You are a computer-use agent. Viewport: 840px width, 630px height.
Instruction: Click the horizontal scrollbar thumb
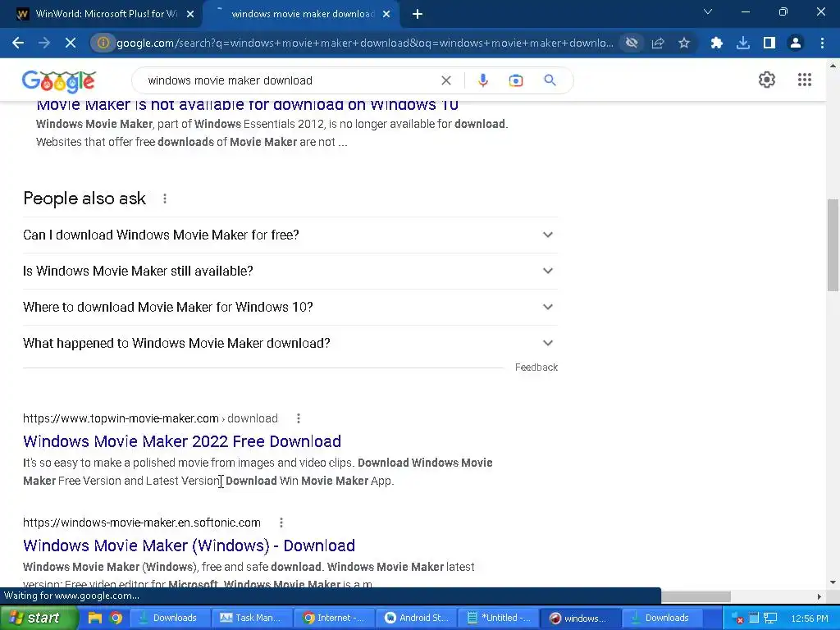(x=696, y=596)
